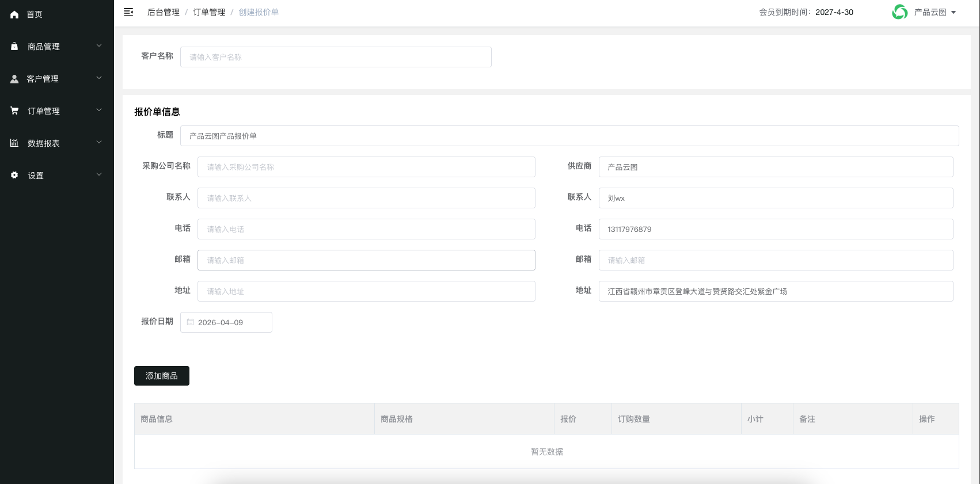
Task: Select 订单管理 sidebar menu item
Action: [57, 111]
